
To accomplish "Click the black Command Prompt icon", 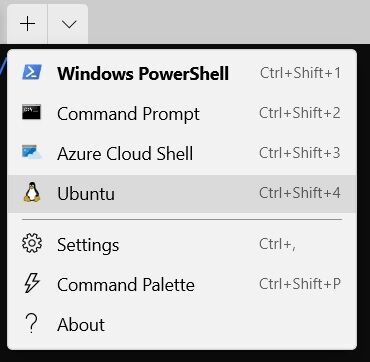I will tap(32, 112).
